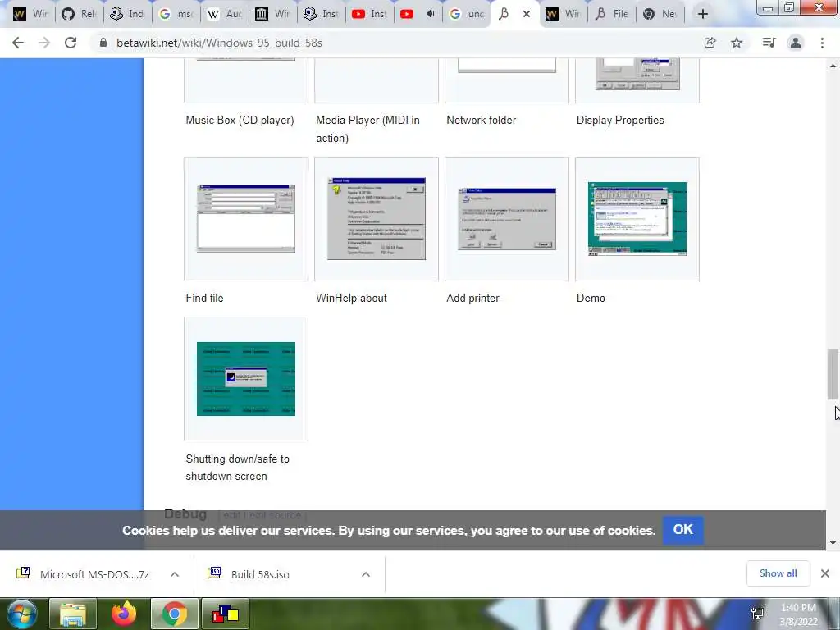
Task: Switch to the Wikipedia Auc tab
Action: [x=225, y=14]
